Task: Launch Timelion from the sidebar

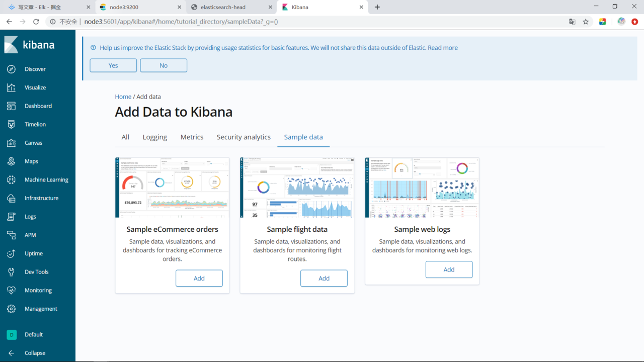Action: point(35,124)
